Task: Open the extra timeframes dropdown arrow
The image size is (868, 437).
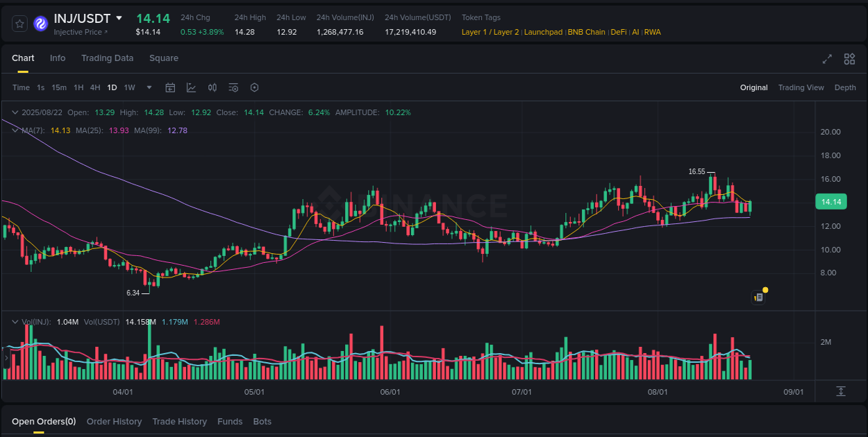Action: pyautogui.click(x=149, y=87)
